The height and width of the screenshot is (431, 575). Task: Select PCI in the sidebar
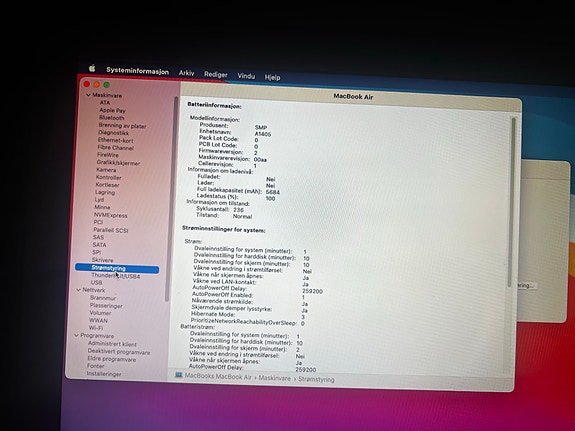(98, 222)
